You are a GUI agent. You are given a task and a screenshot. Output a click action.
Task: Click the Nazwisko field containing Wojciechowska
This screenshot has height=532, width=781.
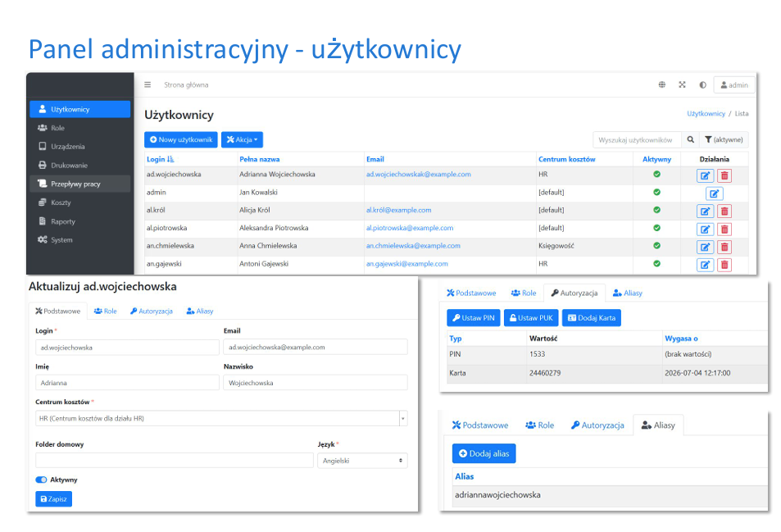click(316, 383)
